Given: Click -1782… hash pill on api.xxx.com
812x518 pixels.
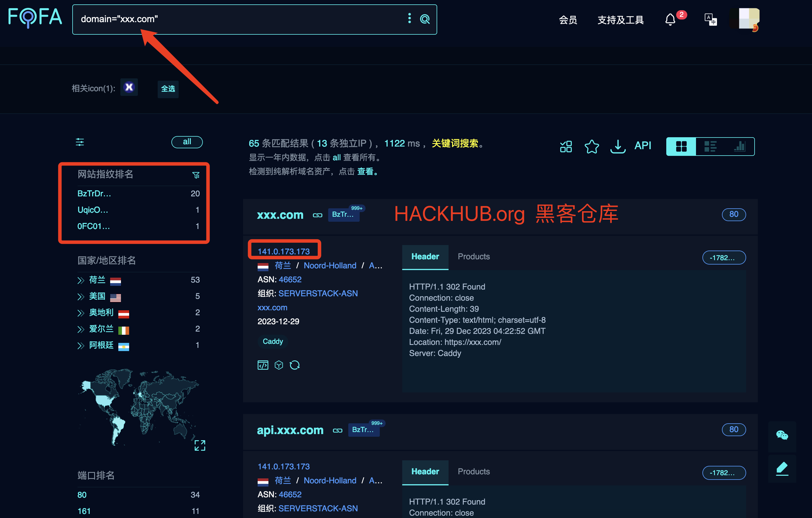Looking at the screenshot, I should pyautogui.click(x=724, y=473).
